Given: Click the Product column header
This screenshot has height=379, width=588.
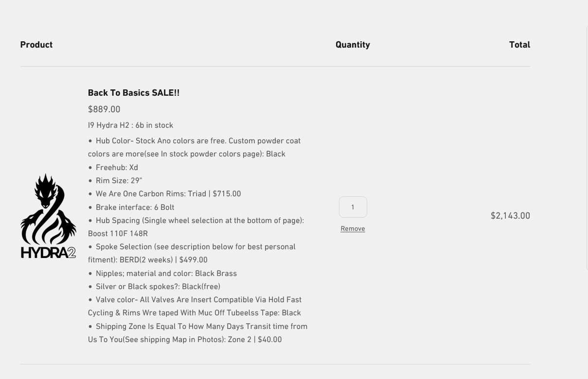Looking at the screenshot, I should [36, 45].
